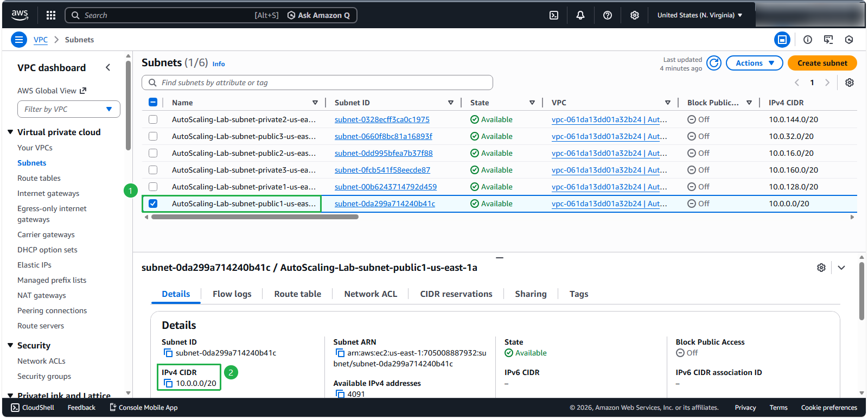Viewport: 868px width, 419px height.
Task: Switch to the Route table tab
Action: click(298, 294)
